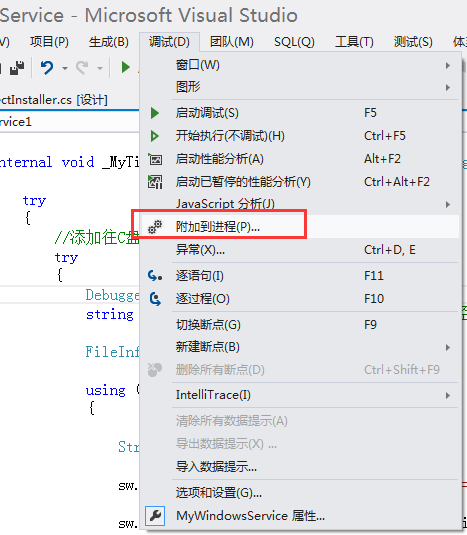Viewport: 467px width, 535px height.
Task: Click the green //添加往C盘 comment line
Action: click(97, 237)
